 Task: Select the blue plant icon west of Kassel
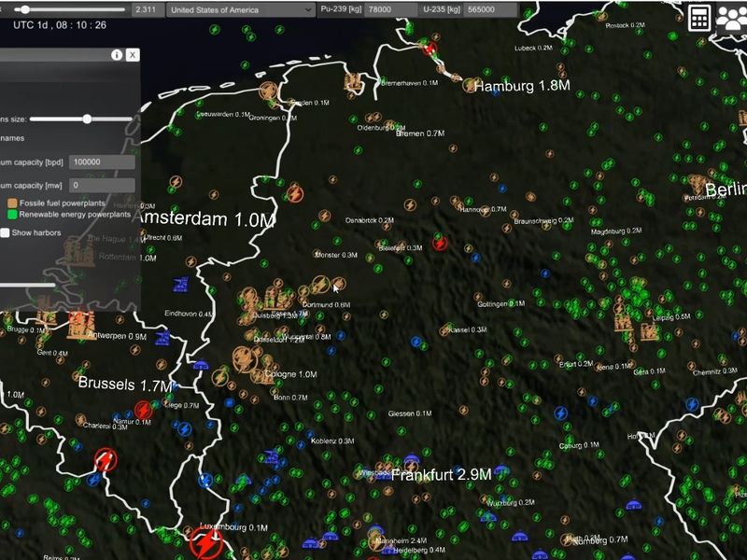click(x=416, y=342)
